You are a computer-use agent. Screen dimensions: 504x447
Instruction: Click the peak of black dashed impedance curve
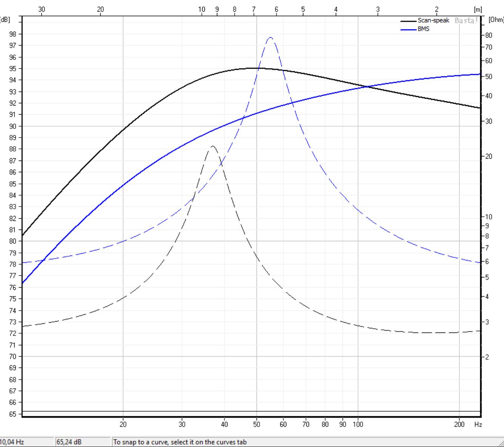click(212, 146)
